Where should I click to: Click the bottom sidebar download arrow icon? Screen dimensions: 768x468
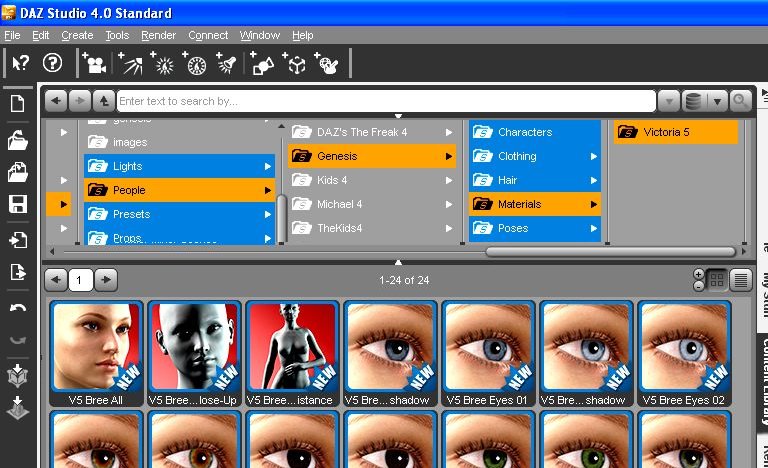tap(18, 408)
